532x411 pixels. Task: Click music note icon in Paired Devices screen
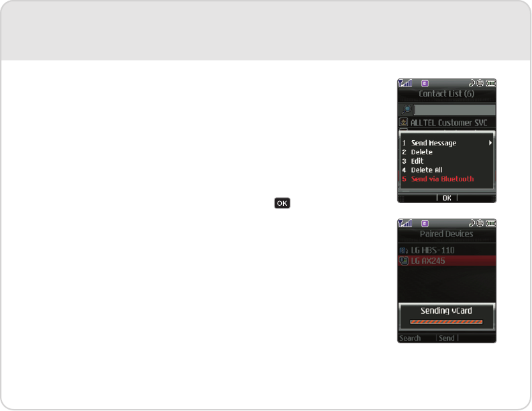point(472,223)
